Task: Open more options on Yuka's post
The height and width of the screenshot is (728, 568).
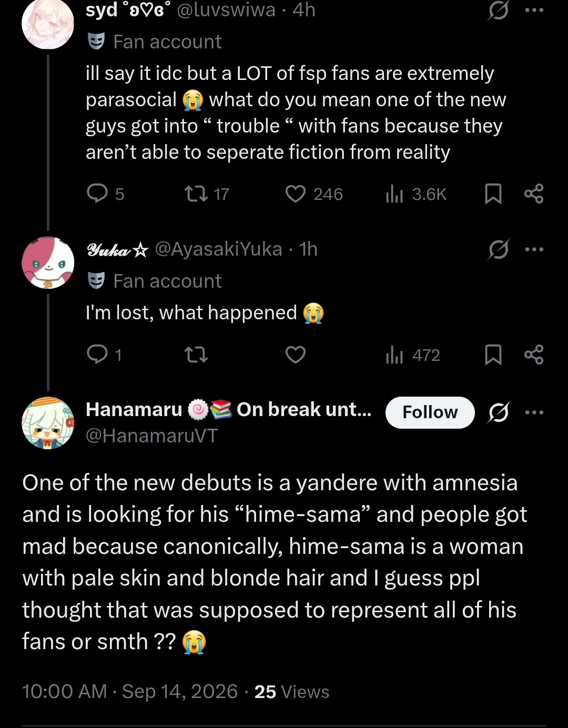Action: tap(534, 249)
